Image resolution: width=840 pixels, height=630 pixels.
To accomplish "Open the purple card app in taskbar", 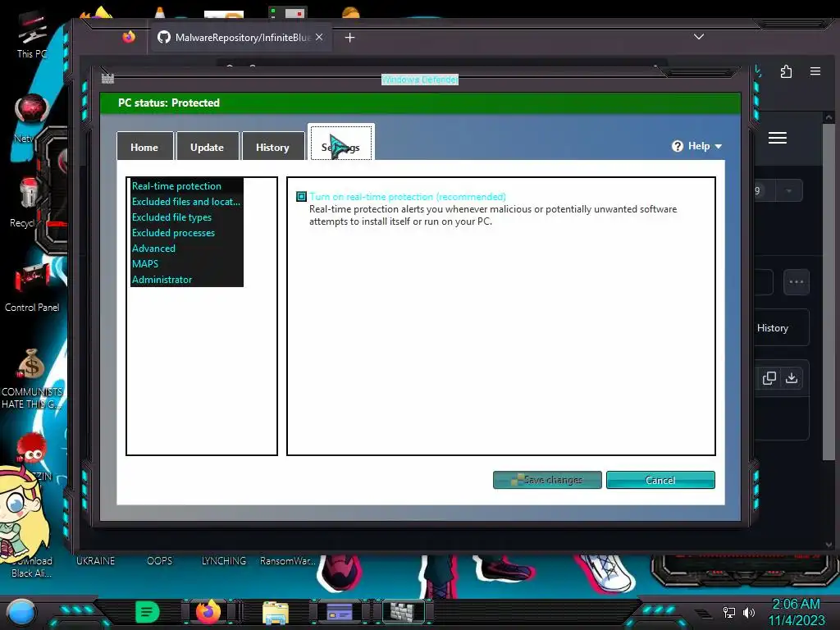I will pos(340,612).
